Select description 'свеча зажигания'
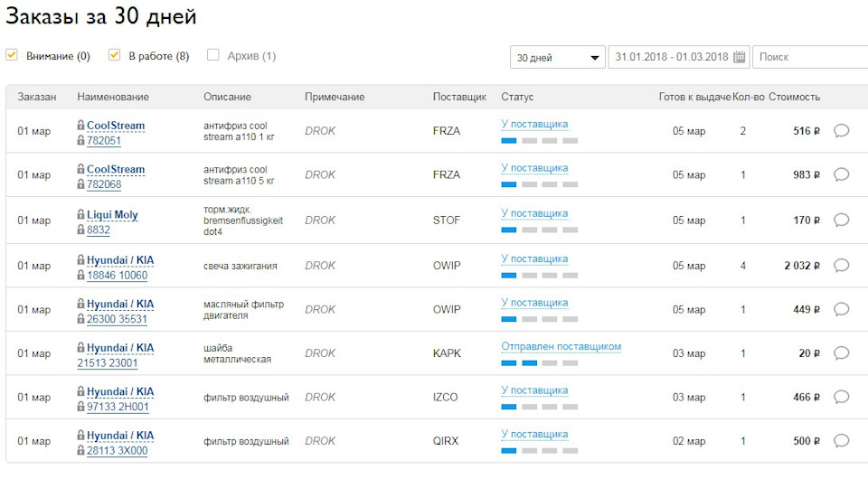868x479 pixels. click(x=241, y=266)
